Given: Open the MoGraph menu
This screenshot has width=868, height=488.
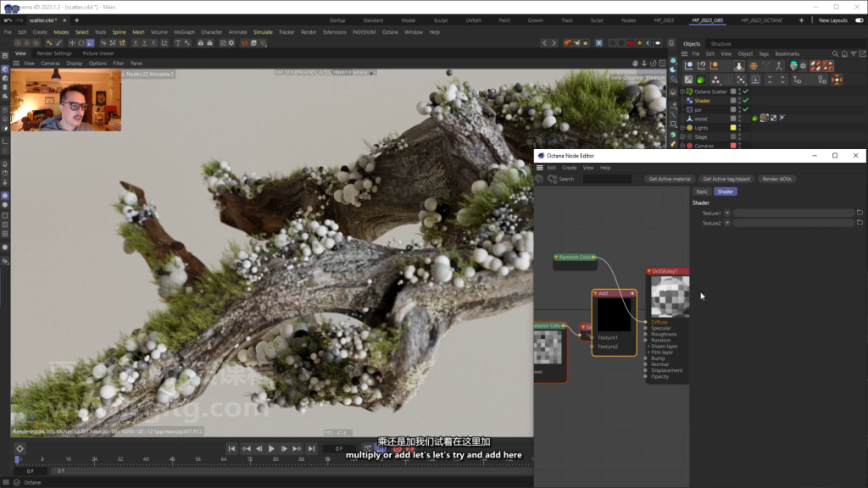Looking at the screenshot, I should [184, 32].
